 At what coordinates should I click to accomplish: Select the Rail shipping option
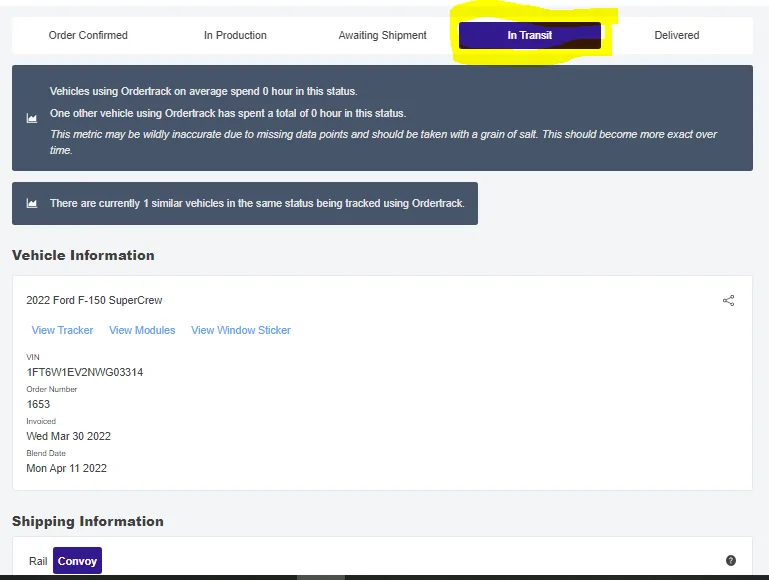[38, 561]
